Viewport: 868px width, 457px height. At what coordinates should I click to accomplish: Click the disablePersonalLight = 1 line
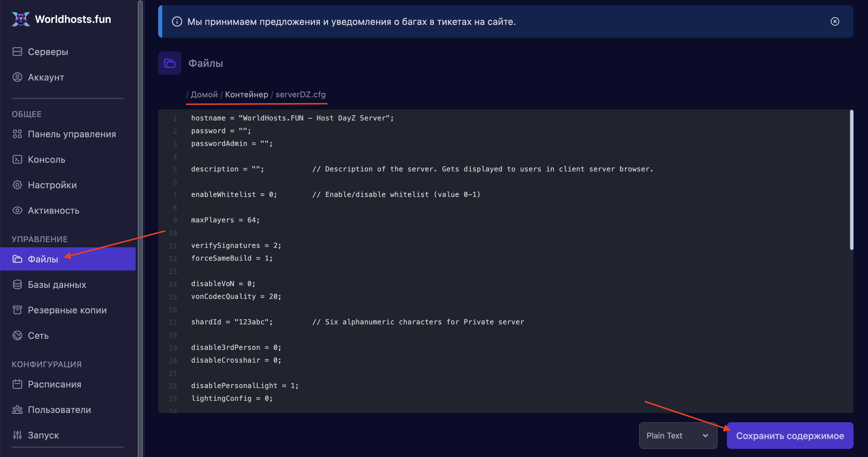coord(245,385)
